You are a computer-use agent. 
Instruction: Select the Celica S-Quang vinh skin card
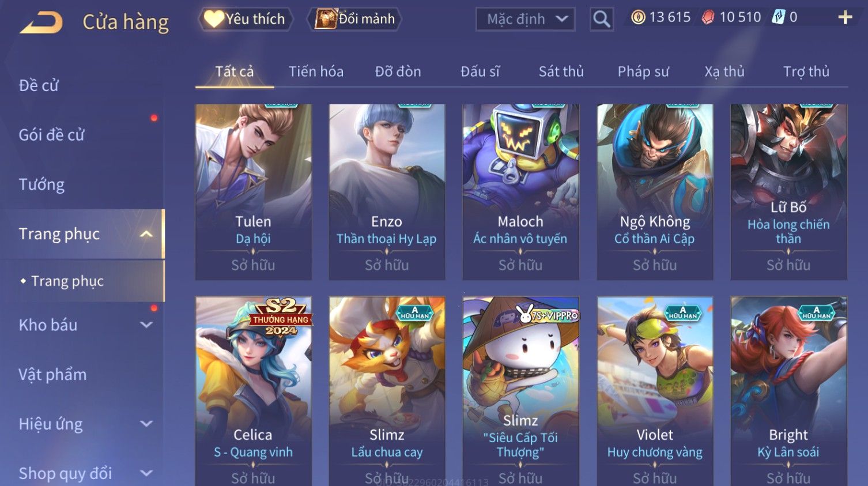pos(254,391)
